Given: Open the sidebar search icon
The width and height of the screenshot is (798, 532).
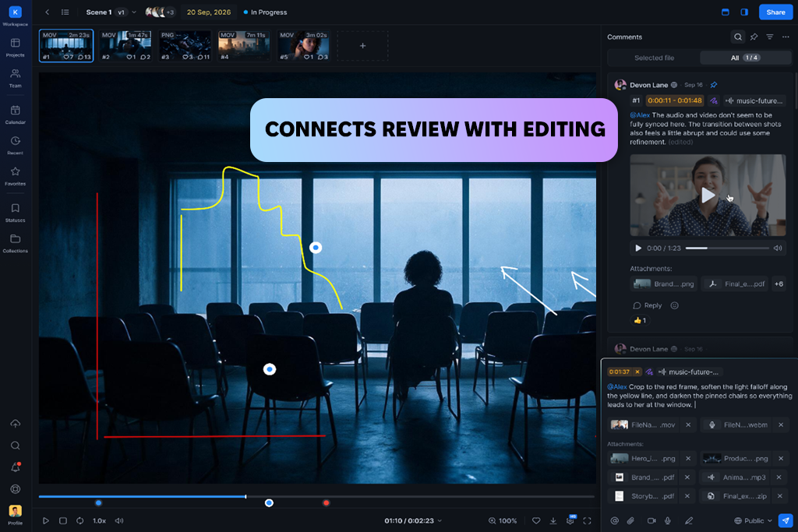Looking at the screenshot, I should [x=16, y=446].
